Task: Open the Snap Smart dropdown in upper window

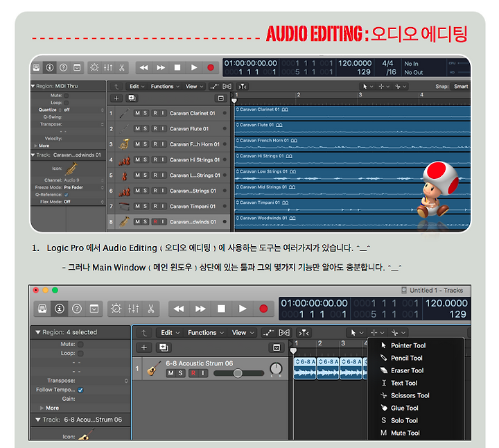Action: click(x=460, y=86)
